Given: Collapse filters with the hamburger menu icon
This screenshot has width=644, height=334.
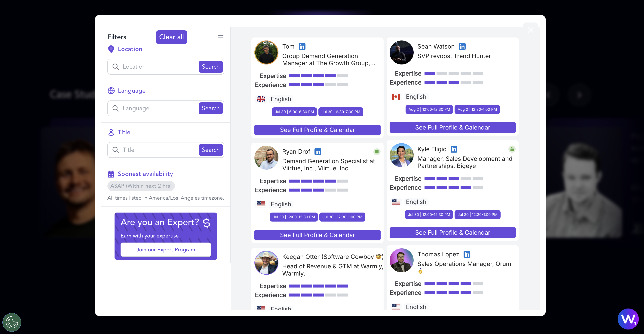Looking at the screenshot, I should (x=220, y=37).
